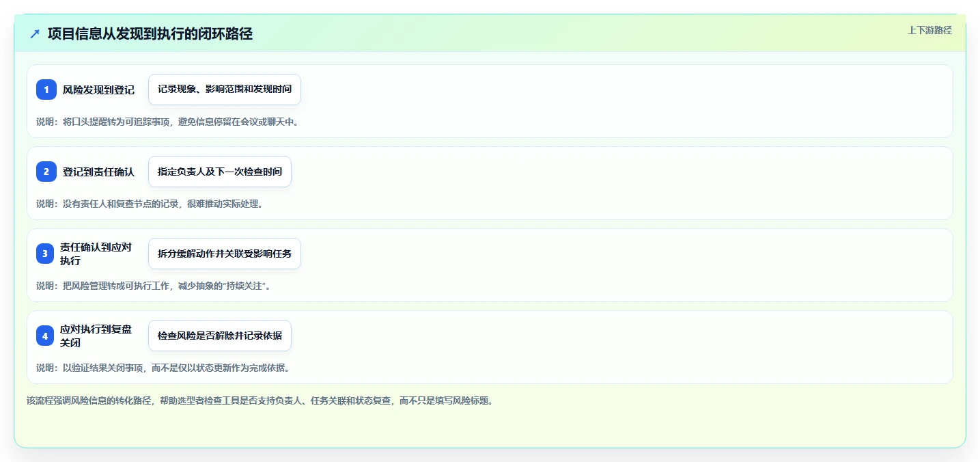Click the note 没有责任人和复查节点的记录

pyautogui.click(x=120, y=204)
